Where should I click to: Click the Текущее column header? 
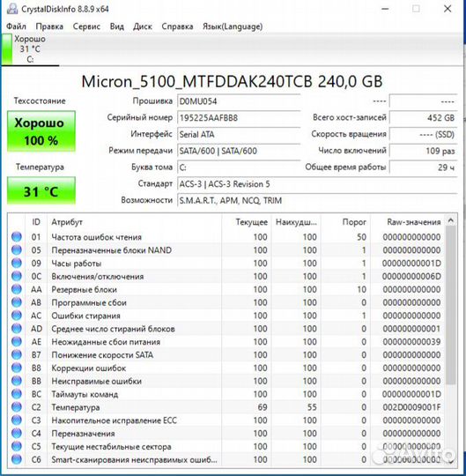click(x=247, y=222)
